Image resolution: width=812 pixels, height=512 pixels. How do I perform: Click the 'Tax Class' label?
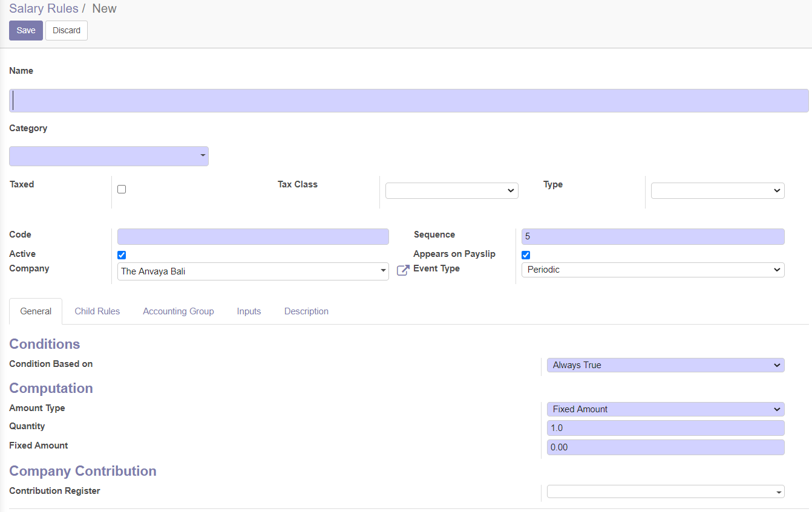click(x=298, y=184)
